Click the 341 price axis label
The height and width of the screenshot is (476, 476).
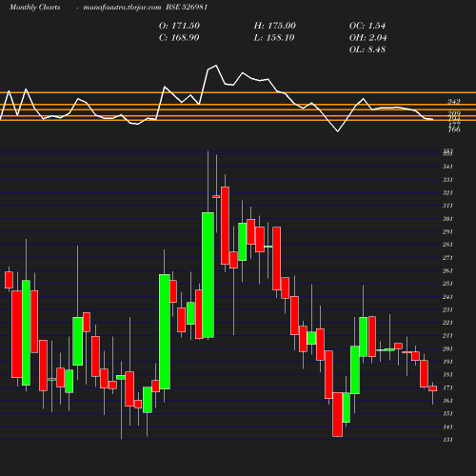pos(447,167)
